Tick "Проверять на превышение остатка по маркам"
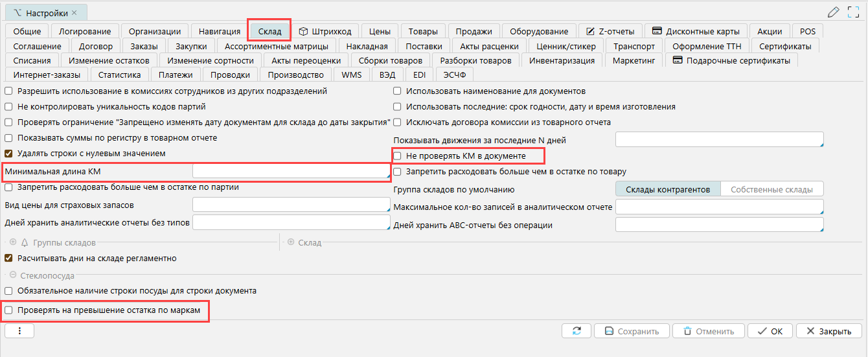The width and height of the screenshot is (868, 357). click(8, 310)
